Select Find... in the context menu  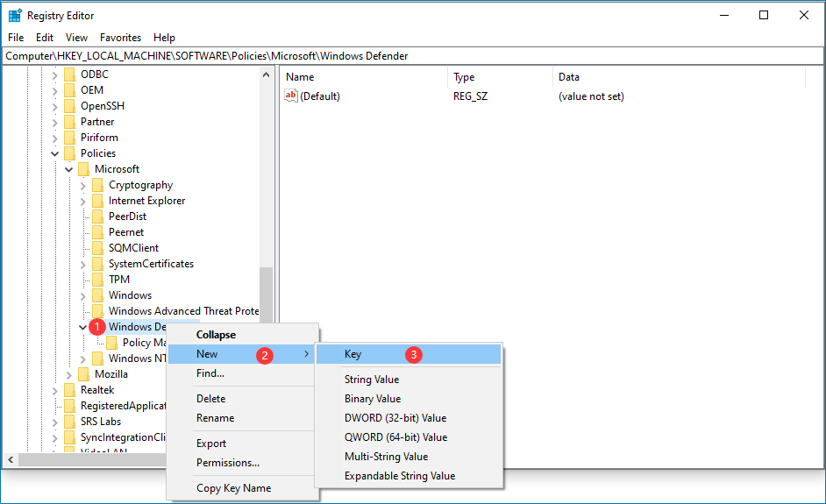[x=243, y=373]
